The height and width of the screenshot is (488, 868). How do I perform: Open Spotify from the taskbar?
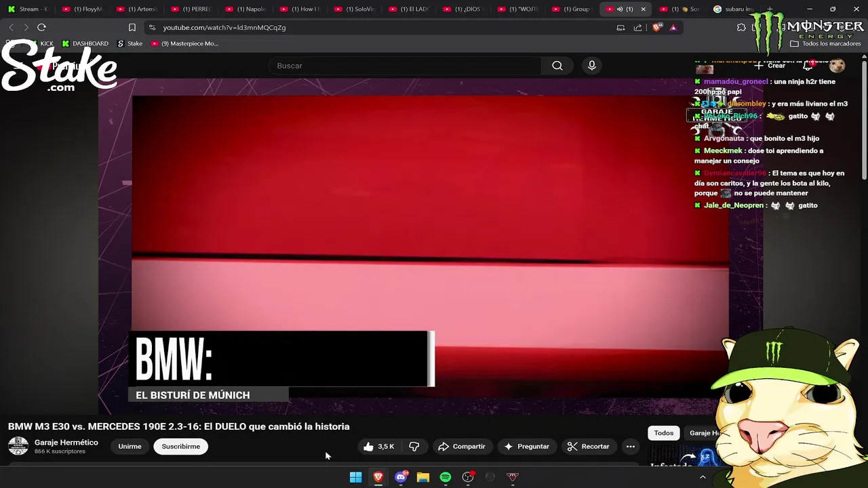[x=446, y=477]
